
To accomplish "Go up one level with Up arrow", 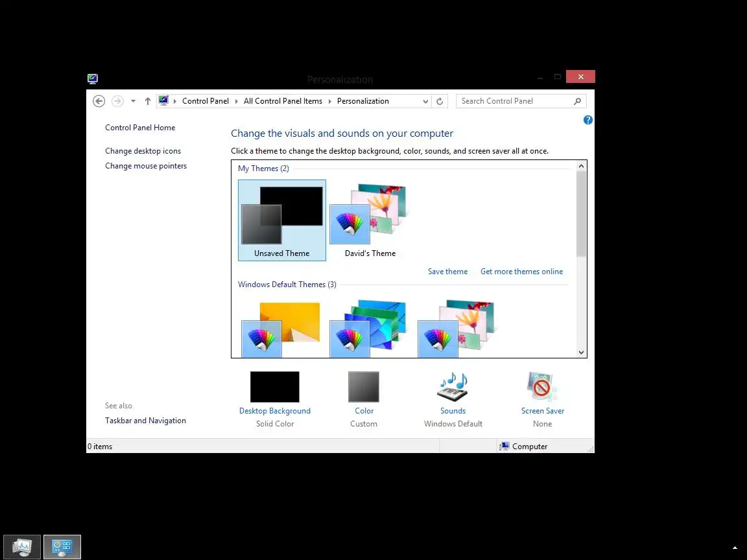I will click(x=148, y=101).
